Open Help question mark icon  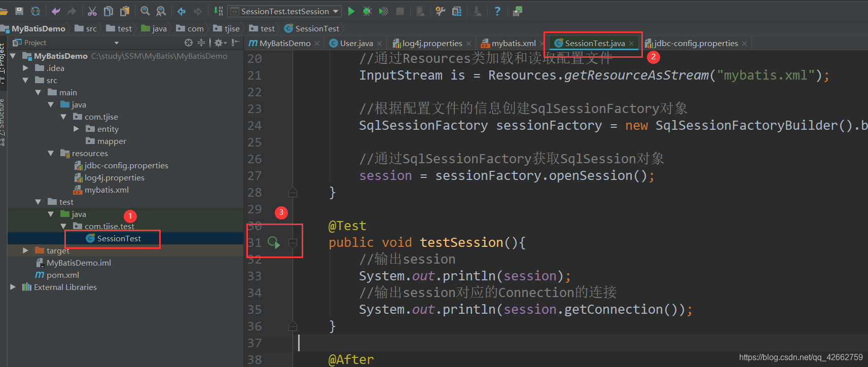click(497, 11)
